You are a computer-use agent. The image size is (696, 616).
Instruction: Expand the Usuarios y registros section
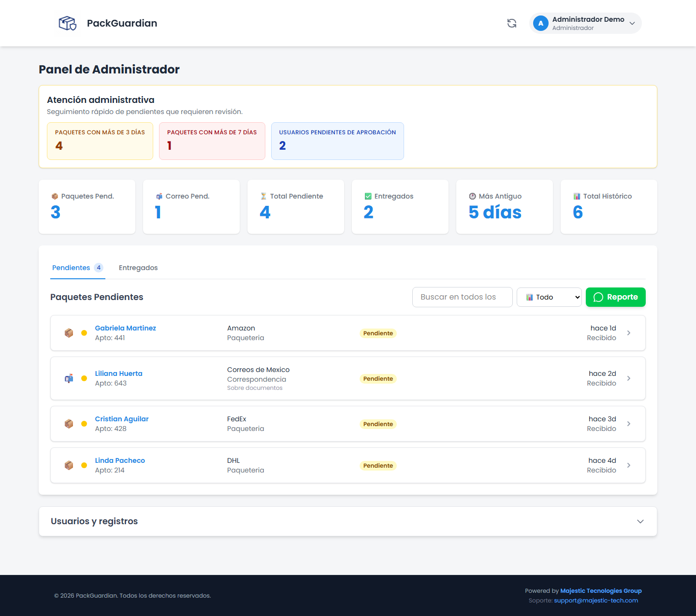coord(640,521)
